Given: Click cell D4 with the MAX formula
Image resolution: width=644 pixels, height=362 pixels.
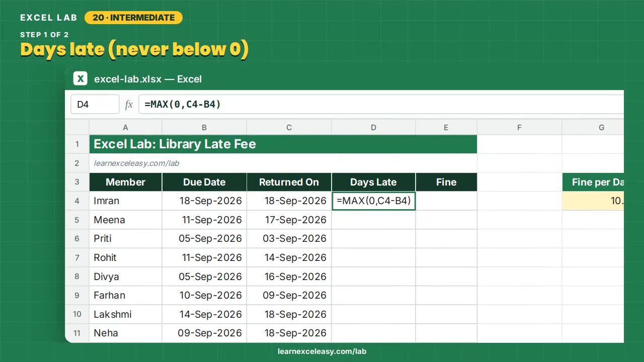Looking at the screenshot, I should pos(373,201).
